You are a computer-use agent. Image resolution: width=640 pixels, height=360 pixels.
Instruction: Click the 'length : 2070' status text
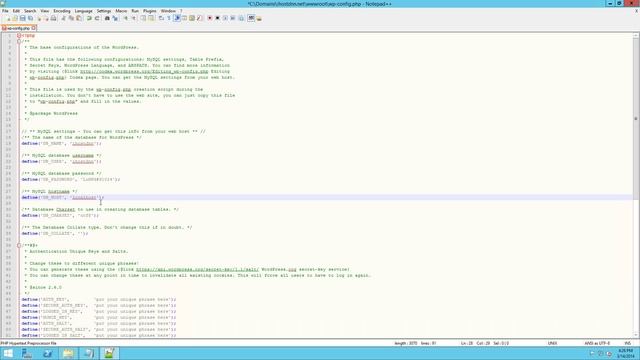coord(406,343)
